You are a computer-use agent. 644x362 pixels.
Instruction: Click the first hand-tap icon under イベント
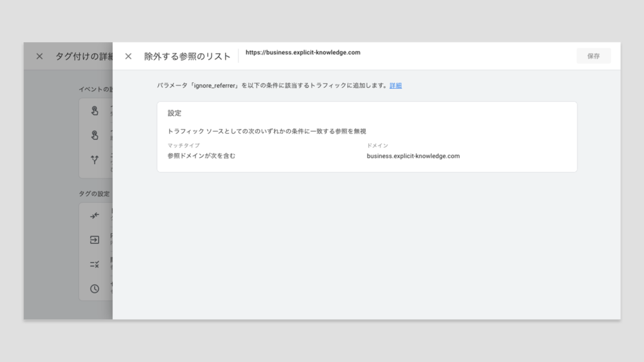[x=94, y=111]
